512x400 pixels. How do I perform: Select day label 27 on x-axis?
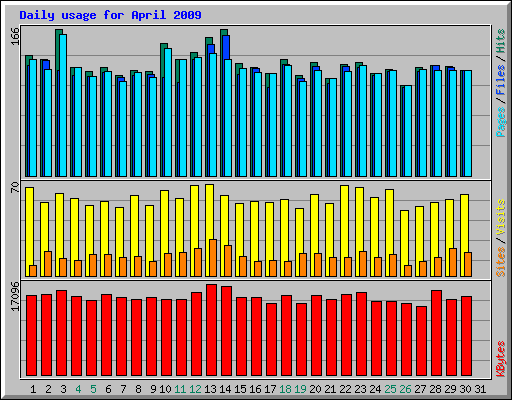point(420,389)
